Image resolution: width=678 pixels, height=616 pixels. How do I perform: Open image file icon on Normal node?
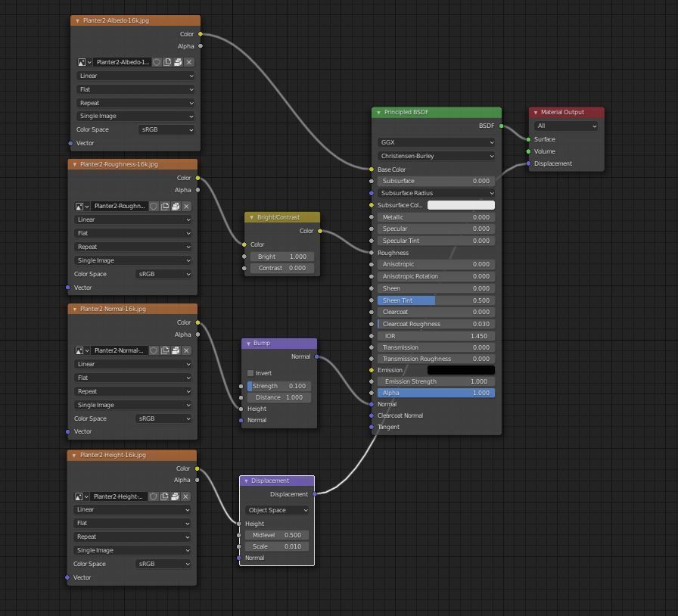[x=176, y=350]
